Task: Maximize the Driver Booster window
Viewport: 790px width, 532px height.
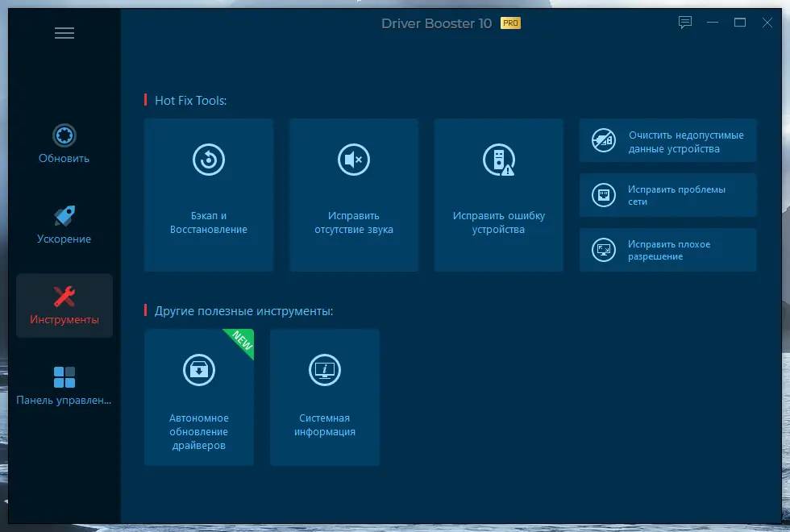Action: (x=740, y=23)
